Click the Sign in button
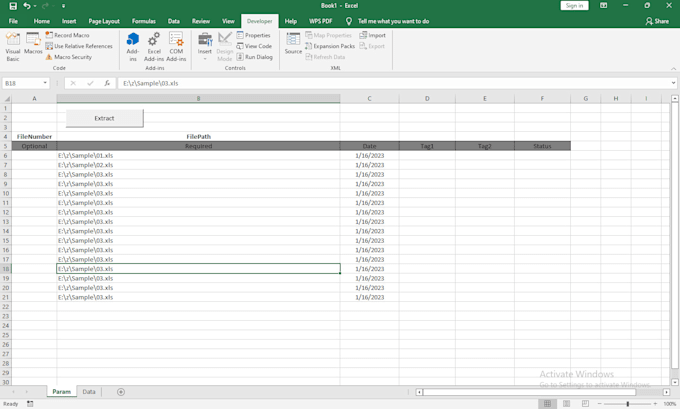The width and height of the screenshot is (680, 409). (574, 6)
